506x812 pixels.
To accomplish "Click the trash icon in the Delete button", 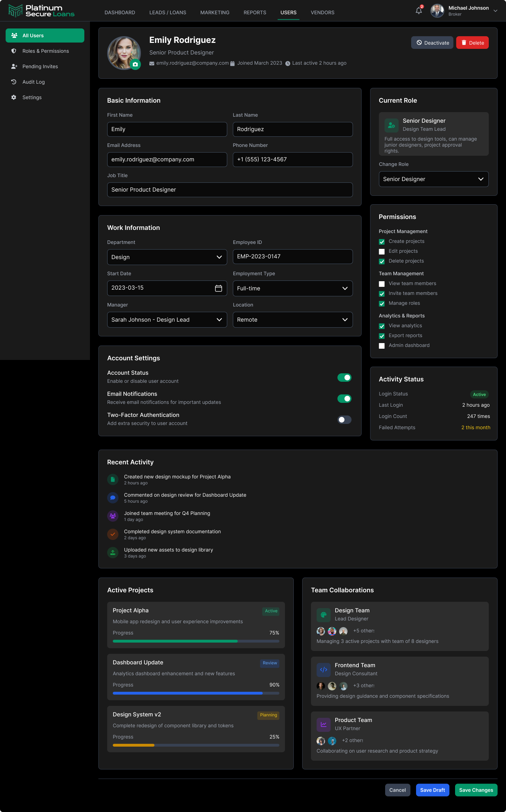I will (x=464, y=43).
